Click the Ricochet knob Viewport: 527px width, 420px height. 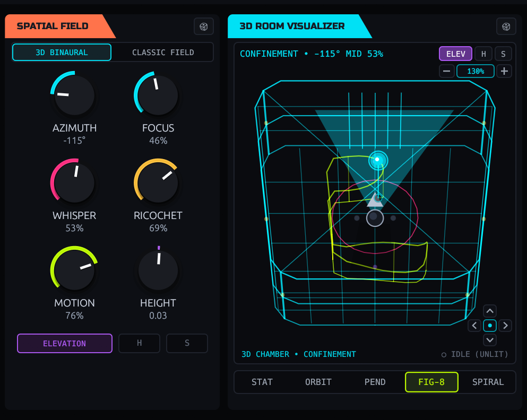click(158, 182)
